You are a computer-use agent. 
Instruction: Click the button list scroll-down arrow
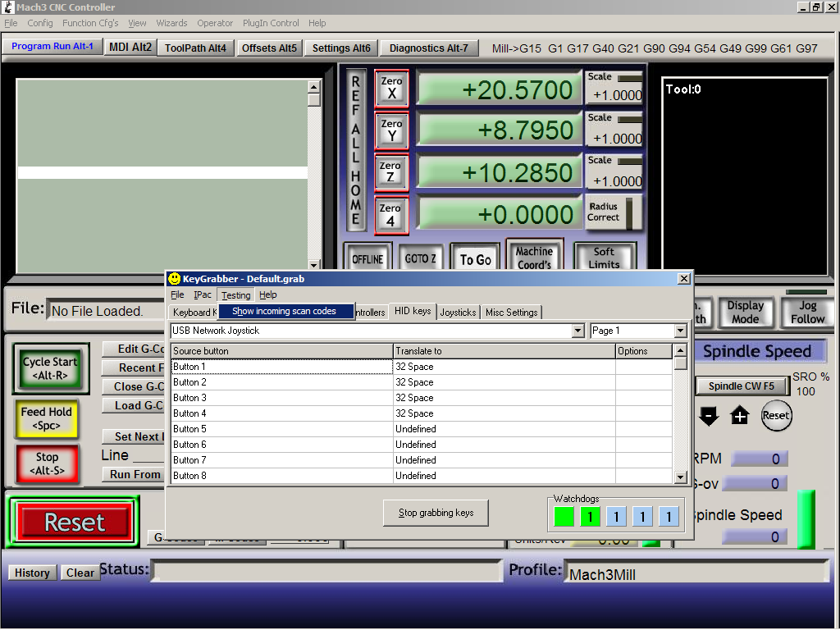tap(680, 477)
